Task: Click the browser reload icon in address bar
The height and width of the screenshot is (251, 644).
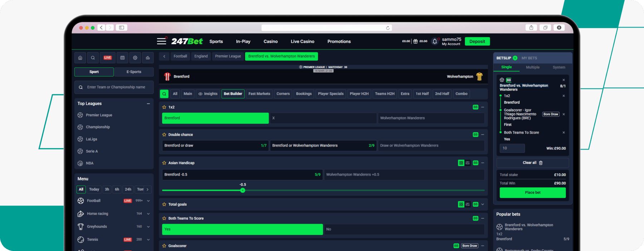Action: 388,28
